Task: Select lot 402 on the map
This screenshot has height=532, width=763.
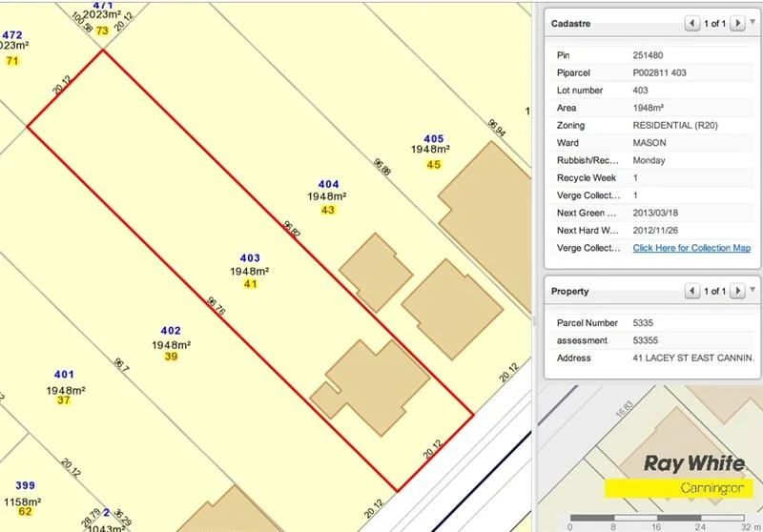Action: pyautogui.click(x=171, y=331)
